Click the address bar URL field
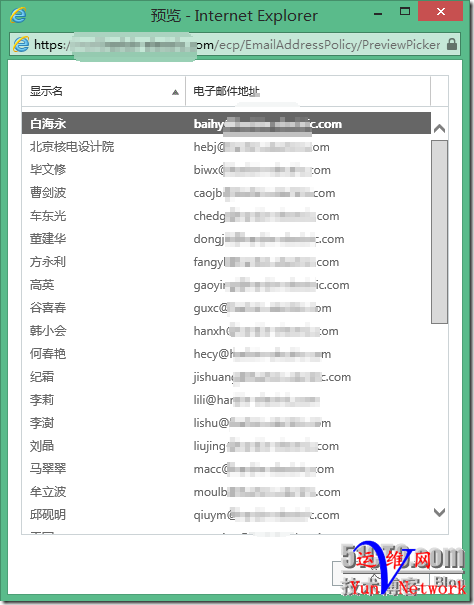 [x=235, y=44]
